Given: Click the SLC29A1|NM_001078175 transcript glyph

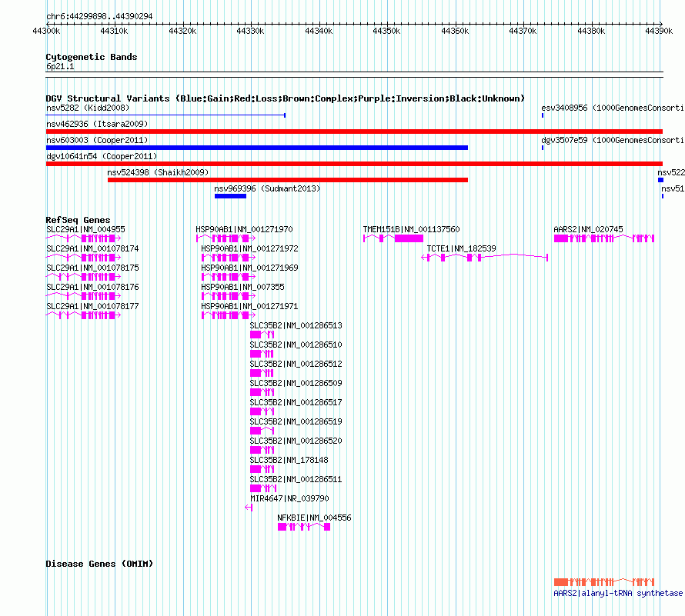Looking at the screenshot, I should 83,277.
